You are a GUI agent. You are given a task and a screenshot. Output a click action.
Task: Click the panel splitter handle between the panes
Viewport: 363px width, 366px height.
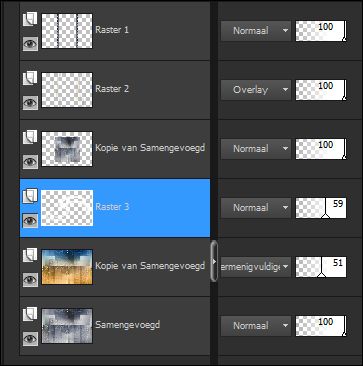click(x=214, y=261)
